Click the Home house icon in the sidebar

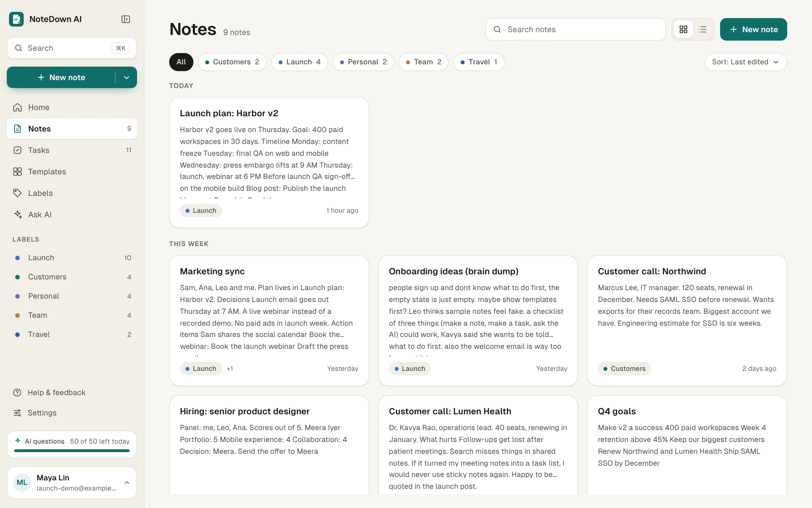coord(17,107)
